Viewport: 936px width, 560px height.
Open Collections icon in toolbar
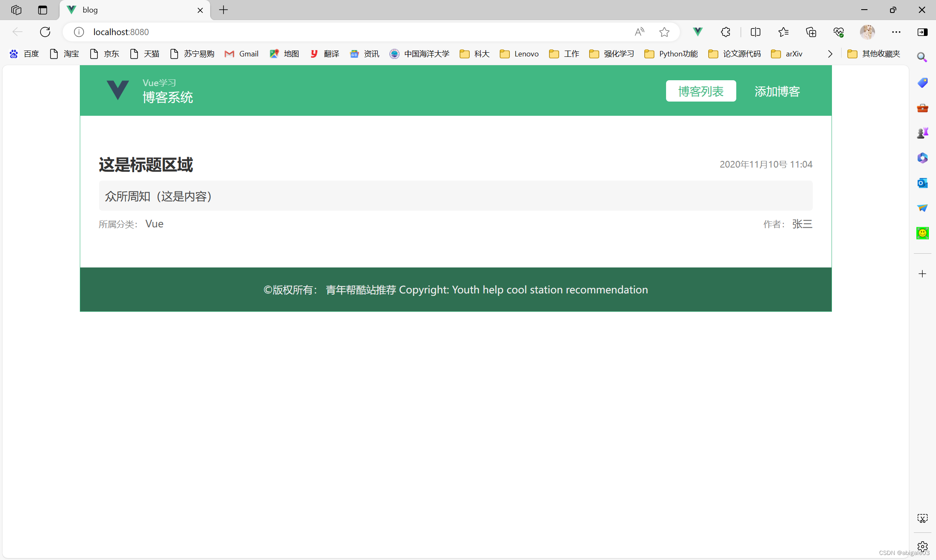click(811, 32)
